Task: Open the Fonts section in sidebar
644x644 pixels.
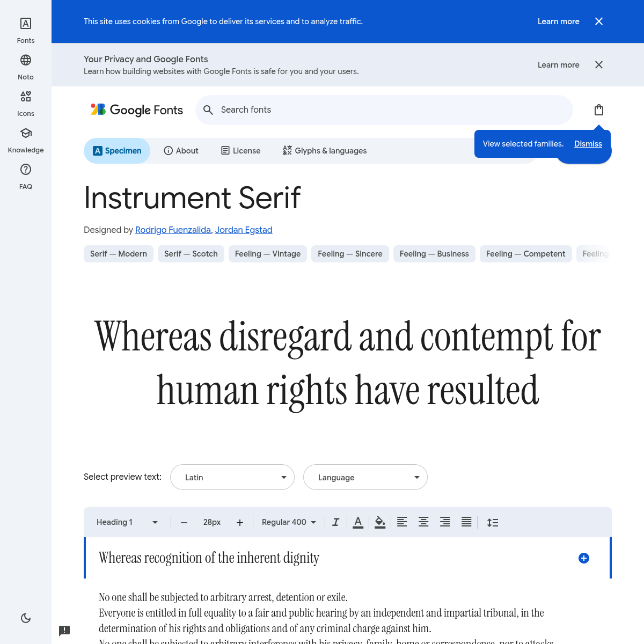Action: (x=26, y=31)
